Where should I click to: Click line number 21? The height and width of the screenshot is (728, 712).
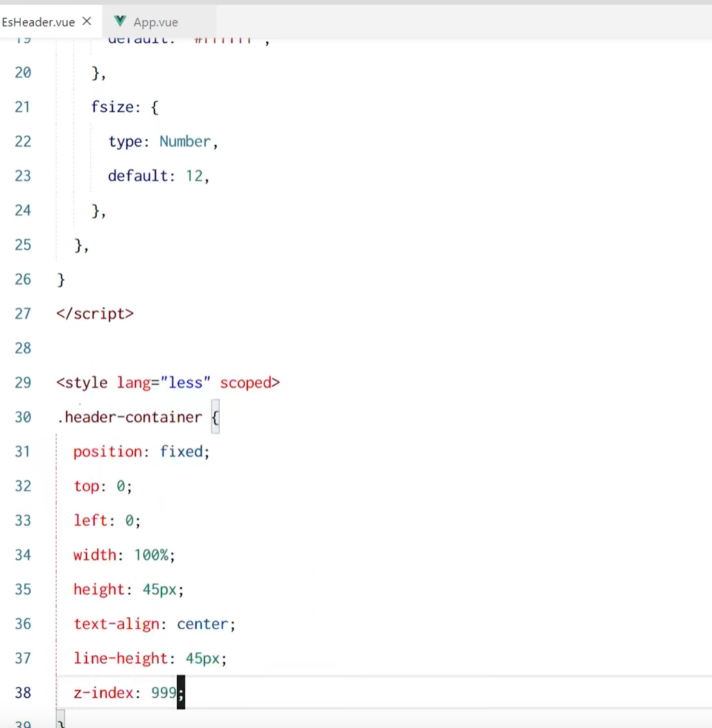(x=23, y=107)
